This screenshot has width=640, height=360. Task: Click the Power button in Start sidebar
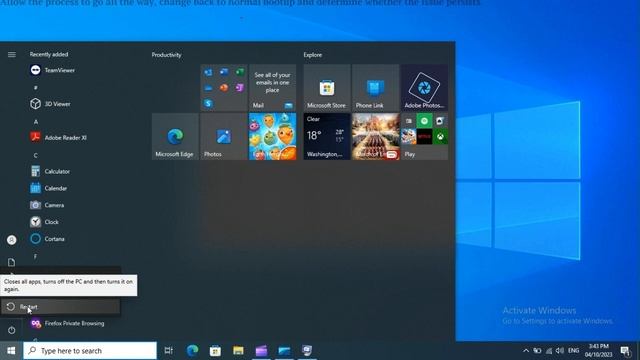click(11, 330)
